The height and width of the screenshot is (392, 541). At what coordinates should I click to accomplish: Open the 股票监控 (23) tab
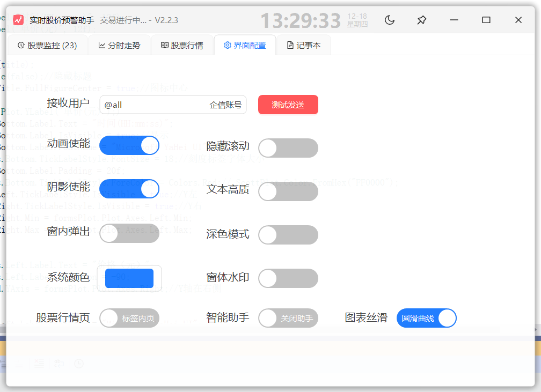[47, 45]
